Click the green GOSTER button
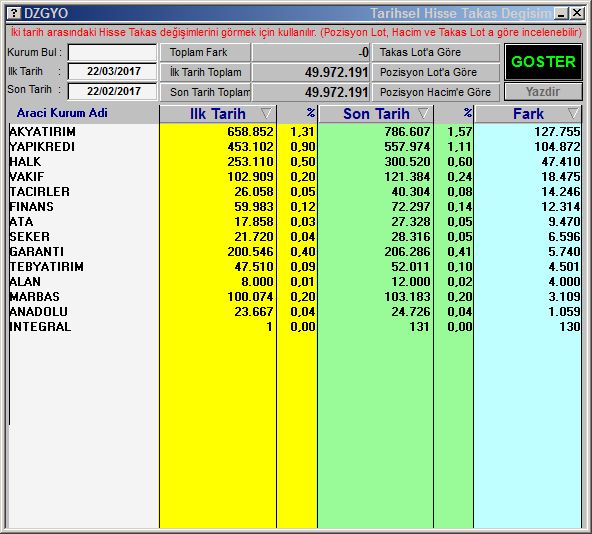 (543, 62)
